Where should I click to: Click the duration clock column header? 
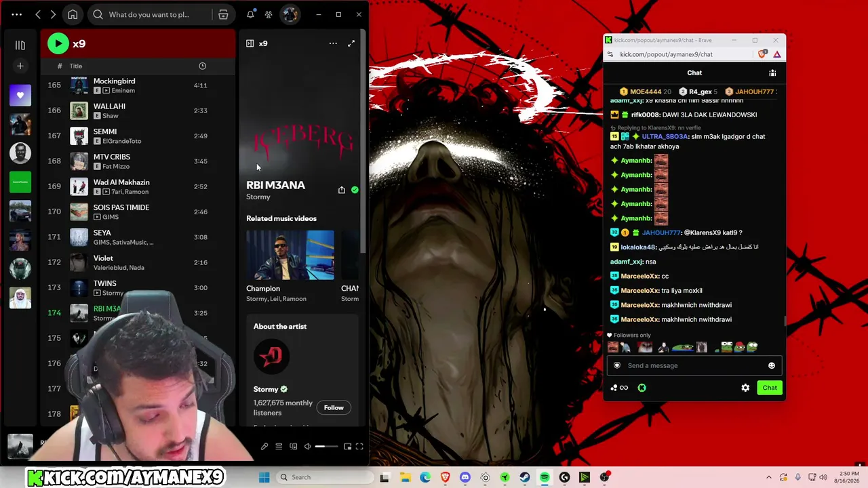click(x=202, y=66)
